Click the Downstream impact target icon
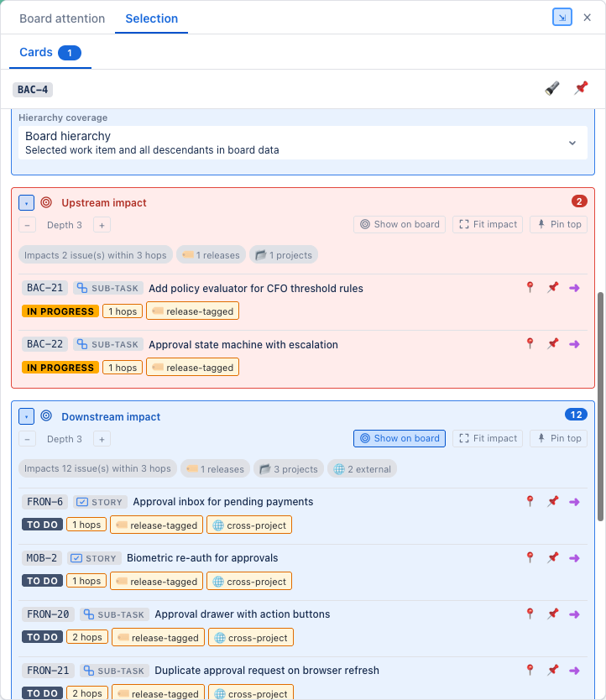 click(46, 416)
